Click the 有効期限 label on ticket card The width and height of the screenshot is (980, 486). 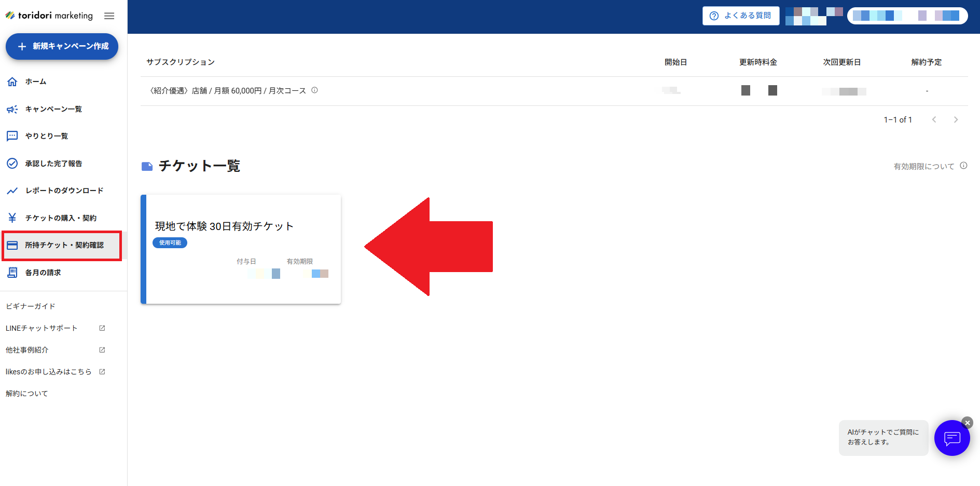click(x=300, y=261)
